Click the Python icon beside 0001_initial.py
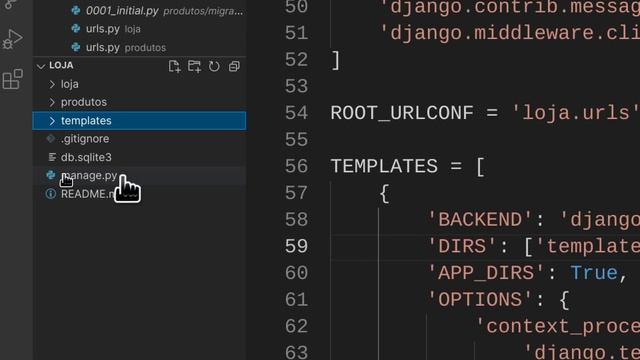 (x=76, y=11)
